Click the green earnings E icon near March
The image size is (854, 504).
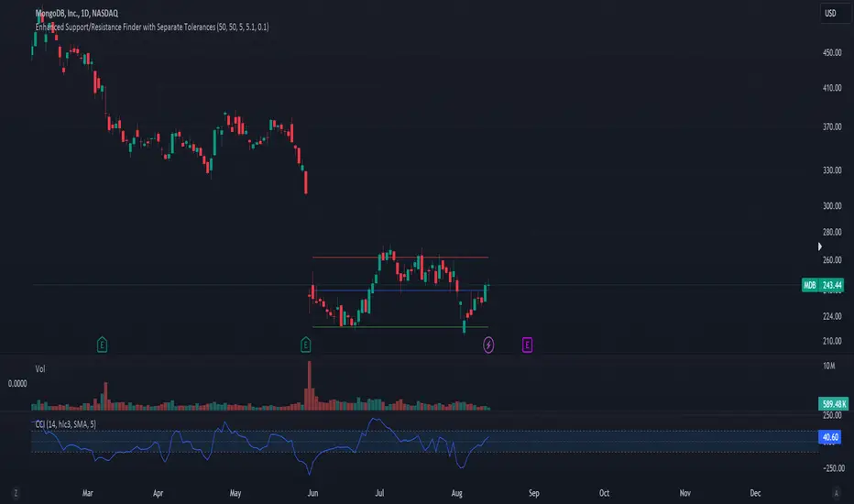[x=102, y=345]
